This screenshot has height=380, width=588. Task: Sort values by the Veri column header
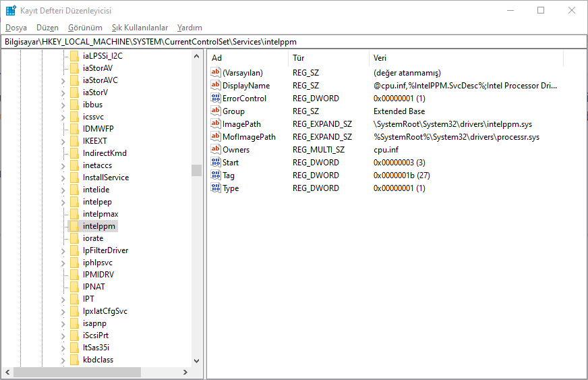point(466,58)
